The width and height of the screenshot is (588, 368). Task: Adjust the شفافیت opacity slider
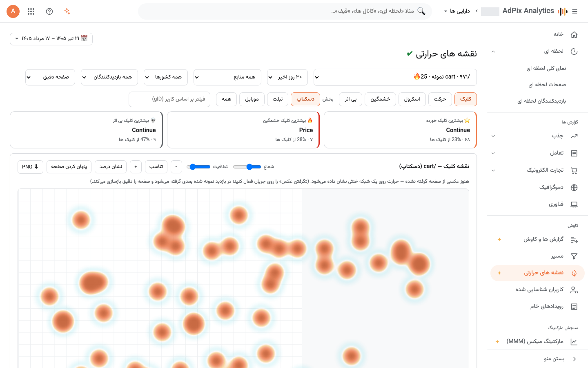coord(198,167)
